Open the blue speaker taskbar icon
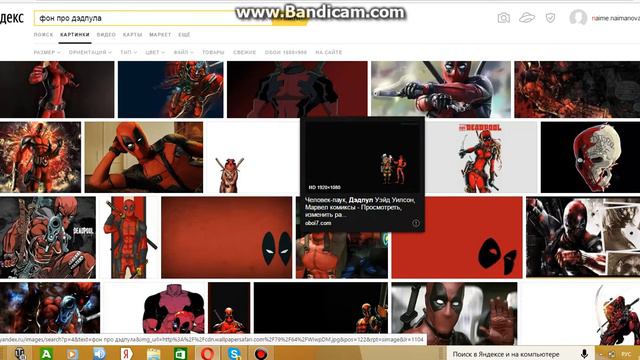Image resolution: width=640 pixels, height=360 pixels. [99, 353]
